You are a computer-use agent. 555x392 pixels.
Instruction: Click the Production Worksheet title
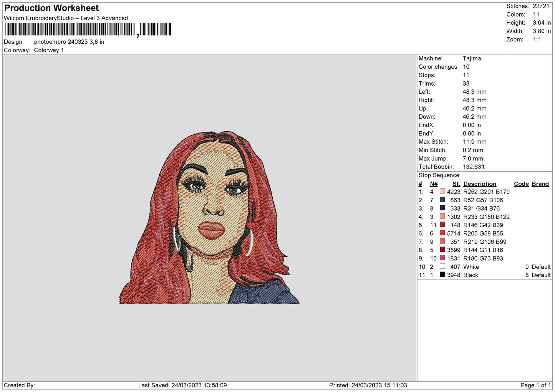pos(51,8)
